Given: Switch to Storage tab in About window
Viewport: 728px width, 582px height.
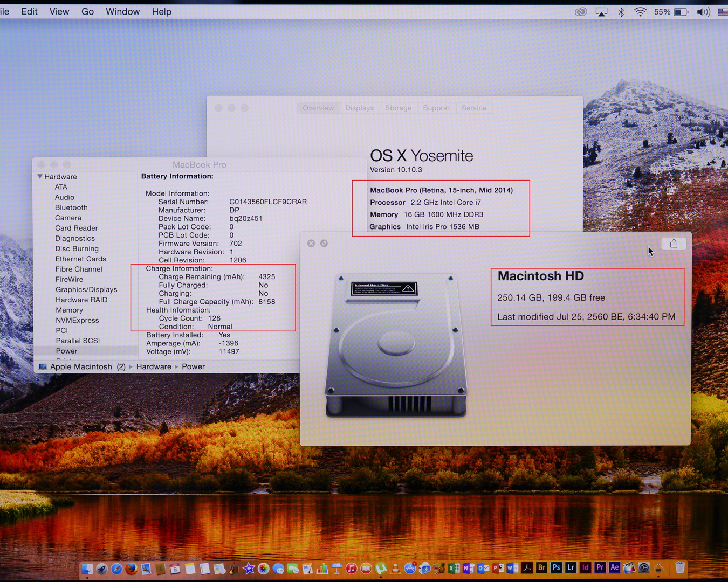Looking at the screenshot, I should (x=398, y=108).
